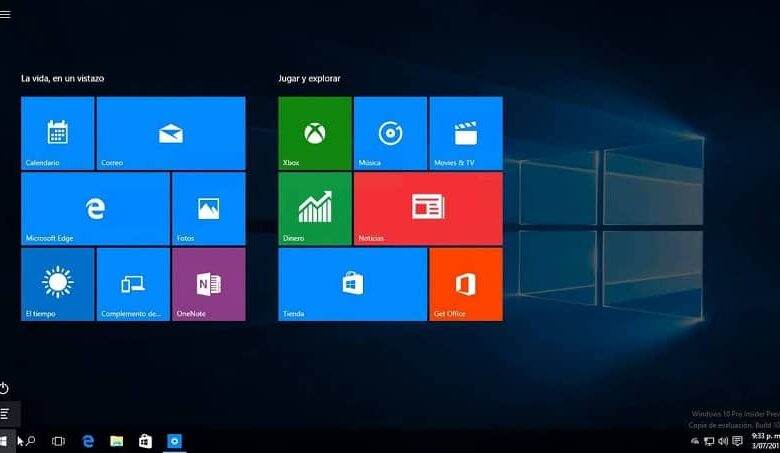This screenshot has width=780, height=453.
Task: Open the Fotos tile
Action: click(209, 209)
